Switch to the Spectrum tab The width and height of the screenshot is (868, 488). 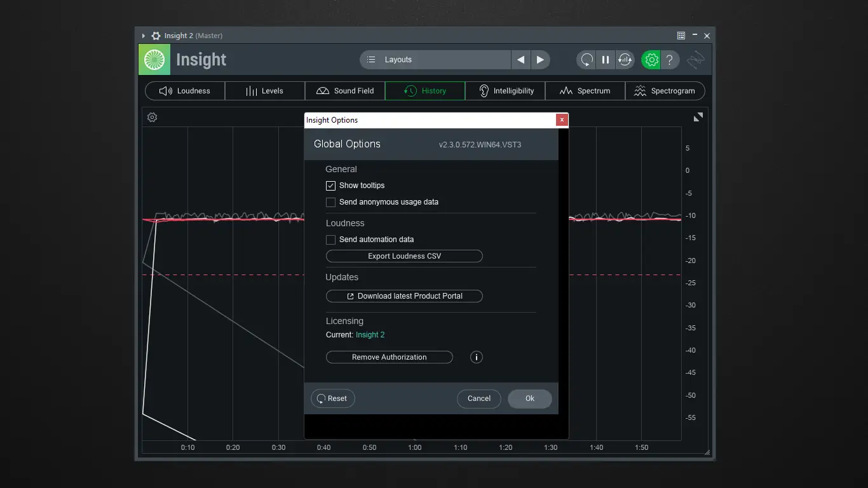coord(585,91)
